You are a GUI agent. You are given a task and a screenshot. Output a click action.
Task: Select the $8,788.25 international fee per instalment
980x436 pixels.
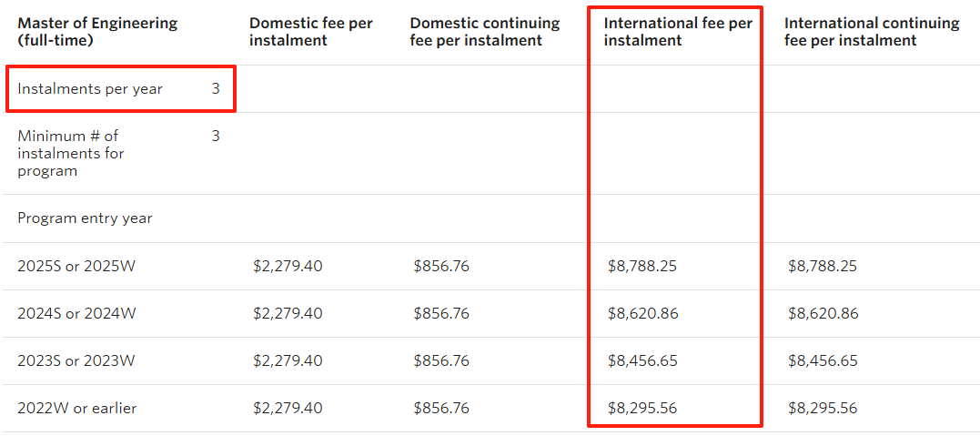coord(642,267)
